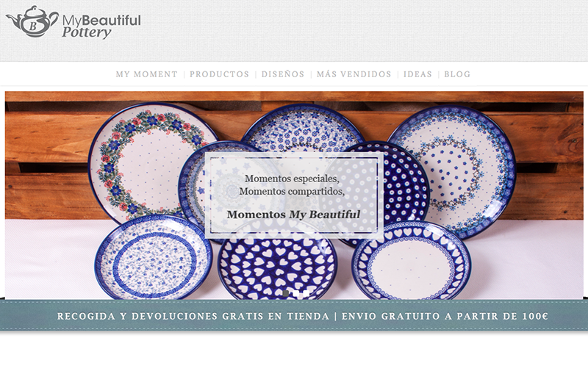Open the MÁS VENDIDOS page
Image resolution: width=588 pixels, height=374 pixels.
coord(354,74)
